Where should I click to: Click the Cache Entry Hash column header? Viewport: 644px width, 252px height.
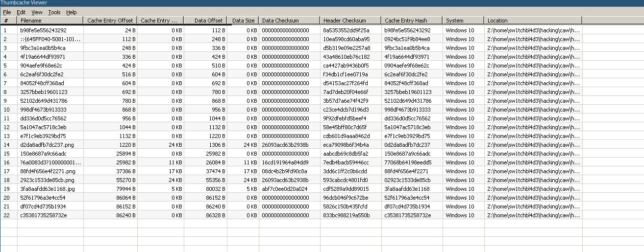tap(412, 21)
